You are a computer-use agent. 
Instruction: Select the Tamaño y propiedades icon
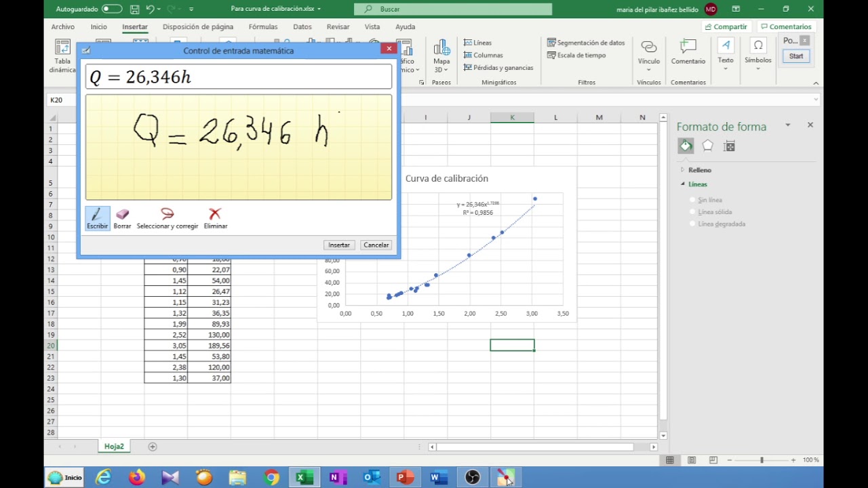coord(729,146)
